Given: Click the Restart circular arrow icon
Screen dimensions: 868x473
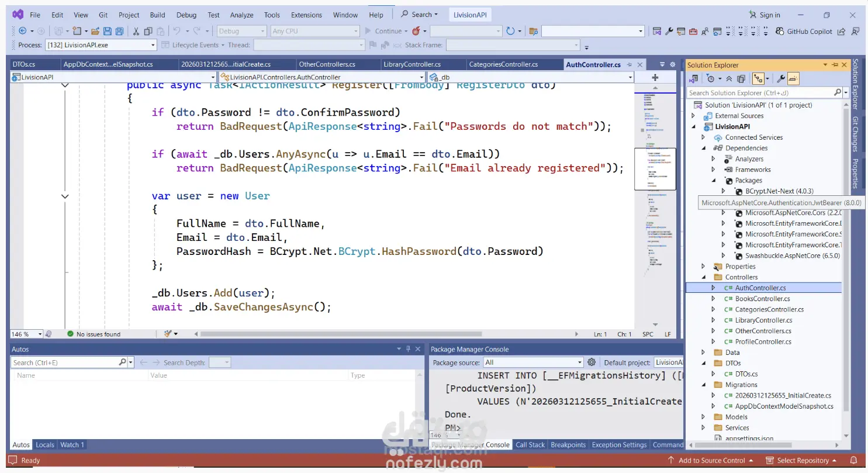Looking at the screenshot, I should pyautogui.click(x=510, y=31).
